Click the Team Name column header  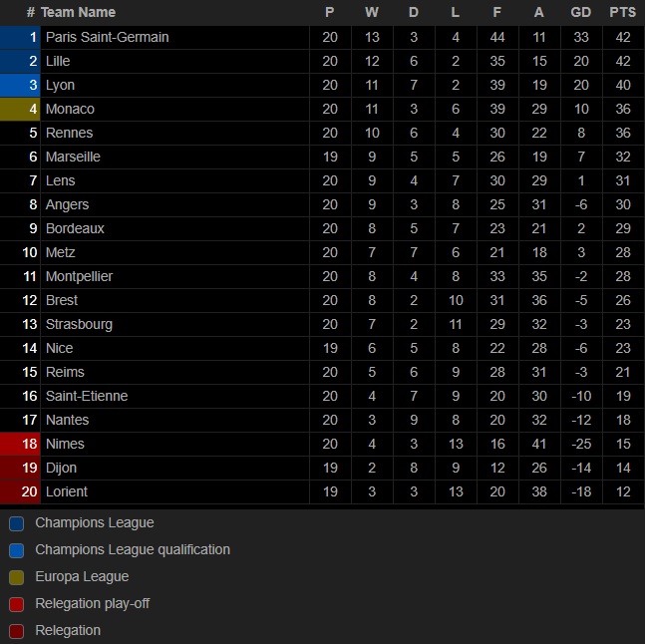point(78,12)
